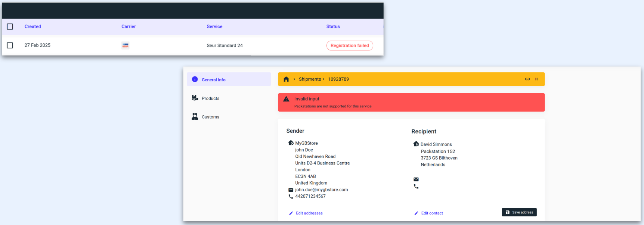644x225 pixels.
Task: Switch to the Customs section
Action: tap(210, 117)
